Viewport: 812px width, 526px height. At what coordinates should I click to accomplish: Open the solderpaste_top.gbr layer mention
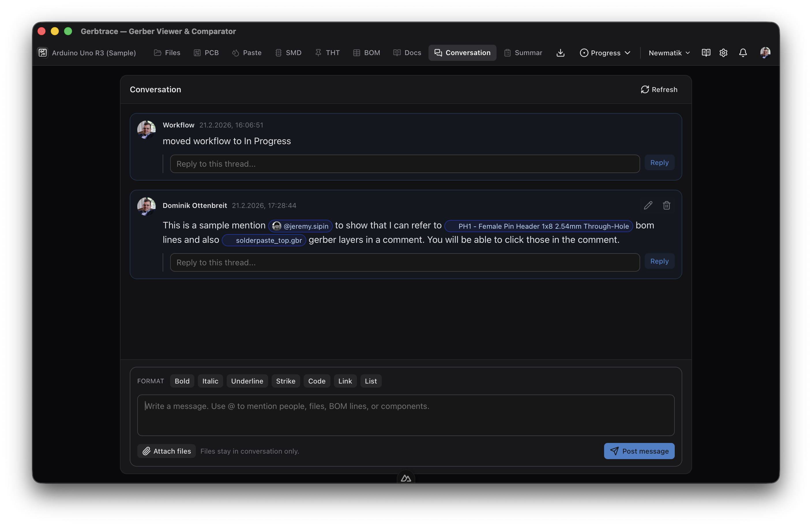click(264, 240)
